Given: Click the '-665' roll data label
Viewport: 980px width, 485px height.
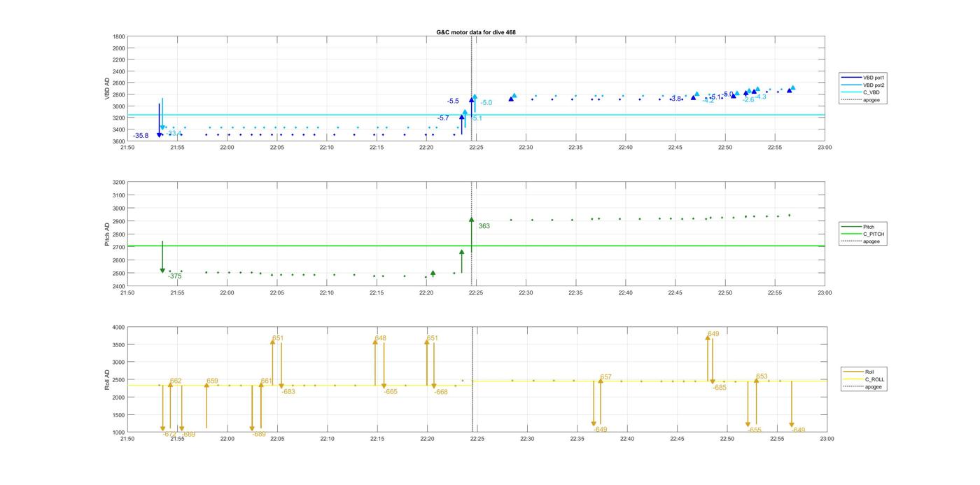Looking at the screenshot, I should (x=391, y=392).
